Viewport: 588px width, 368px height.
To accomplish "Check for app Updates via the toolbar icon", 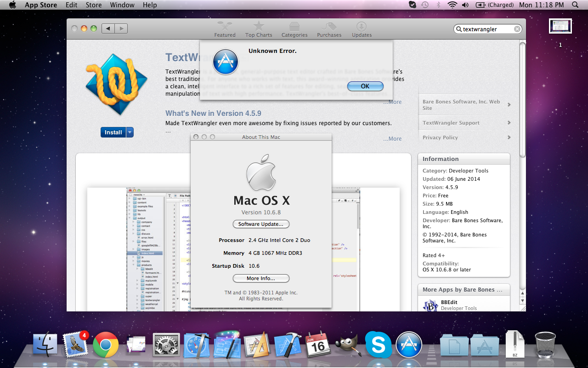I will pyautogui.click(x=362, y=29).
